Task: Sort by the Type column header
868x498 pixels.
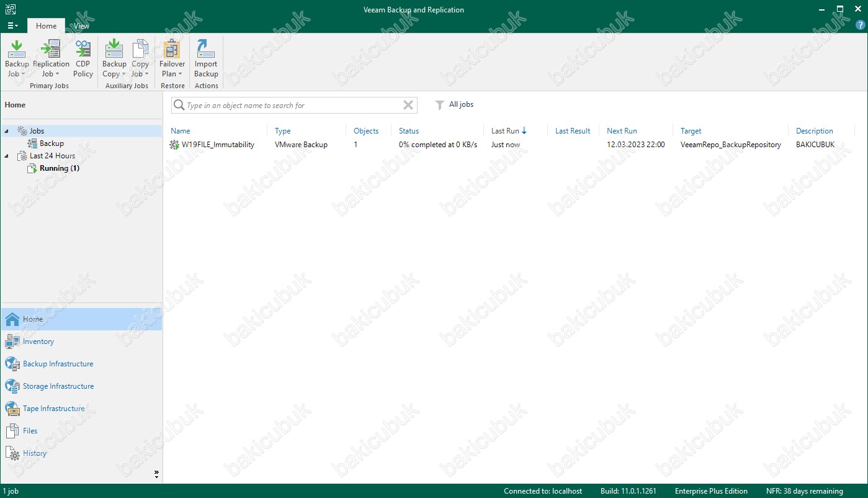Action: (283, 131)
